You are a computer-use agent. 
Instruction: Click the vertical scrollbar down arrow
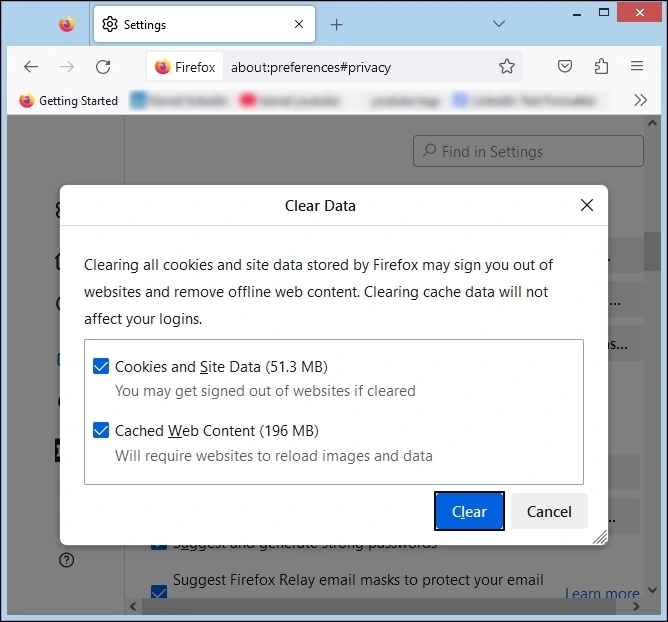[x=652, y=590]
